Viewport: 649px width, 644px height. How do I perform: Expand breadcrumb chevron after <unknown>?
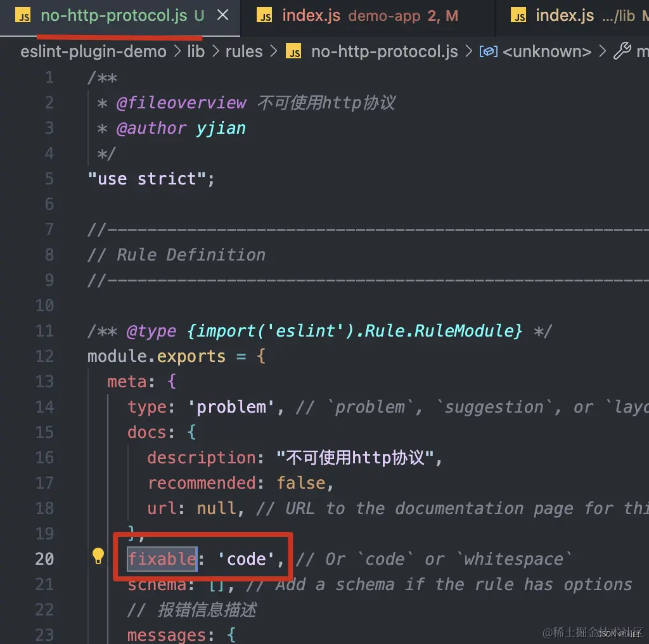point(603,52)
